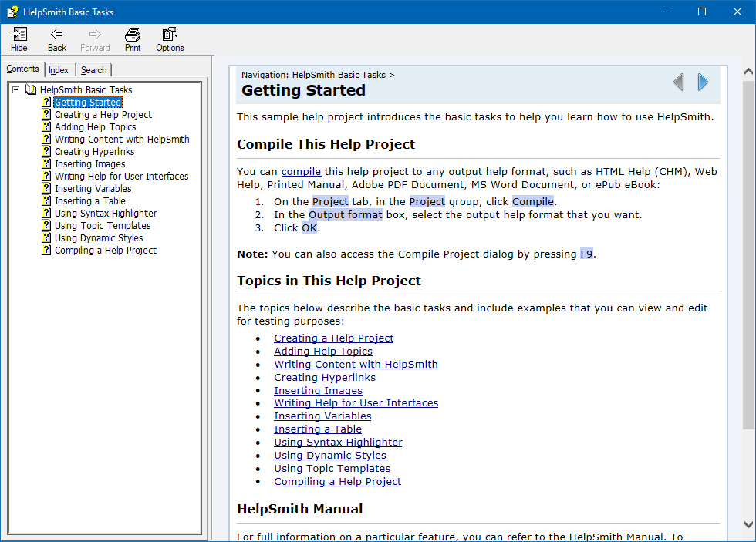Click the topic icon beside Adding Help Topics
The width and height of the screenshot is (756, 542).
(x=46, y=126)
